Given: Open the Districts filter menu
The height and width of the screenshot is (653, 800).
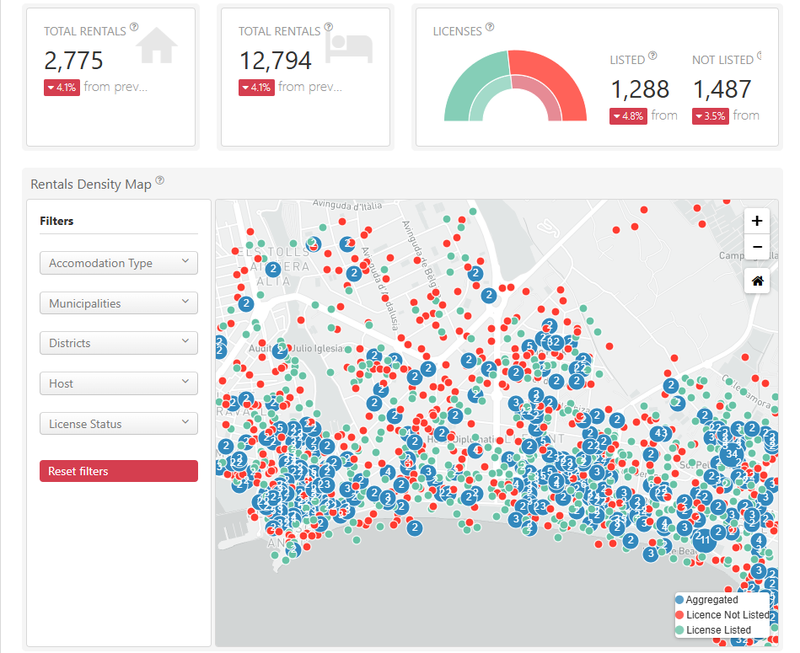Looking at the screenshot, I should pyautogui.click(x=118, y=343).
